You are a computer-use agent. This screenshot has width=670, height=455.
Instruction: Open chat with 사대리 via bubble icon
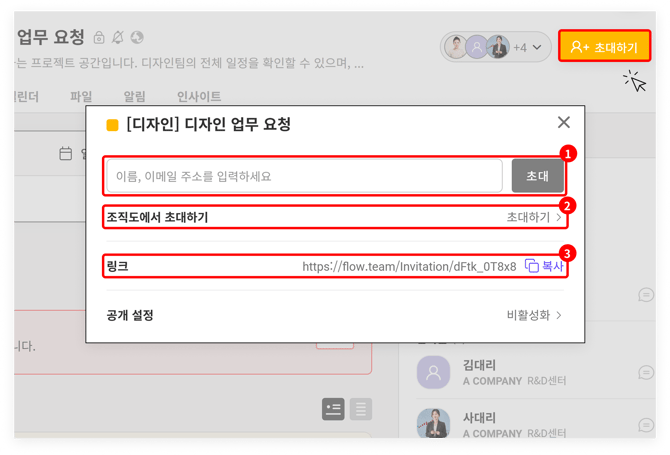(645, 427)
